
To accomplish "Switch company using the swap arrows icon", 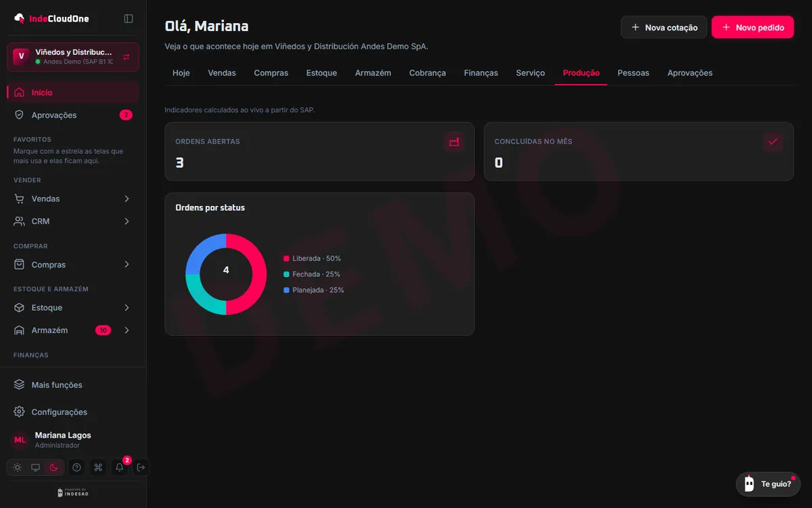I will pyautogui.click(x=127, y=57).
